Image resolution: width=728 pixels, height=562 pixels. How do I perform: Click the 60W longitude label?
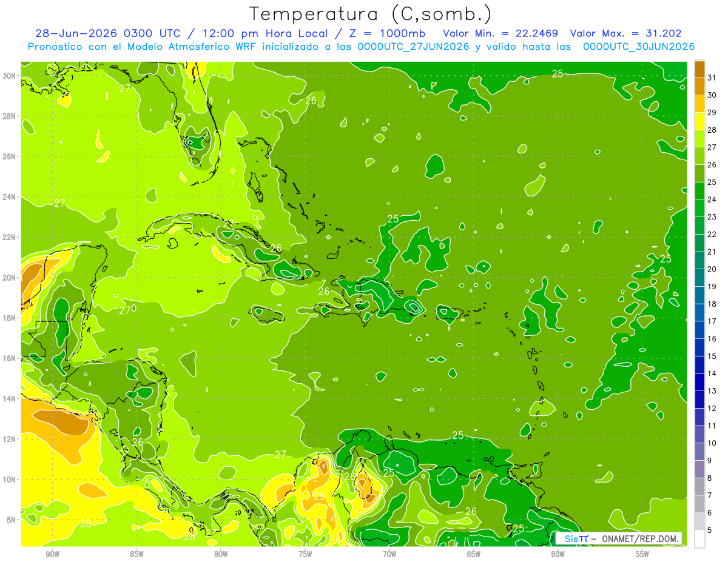pyautogui.click(x=558, y=554)
